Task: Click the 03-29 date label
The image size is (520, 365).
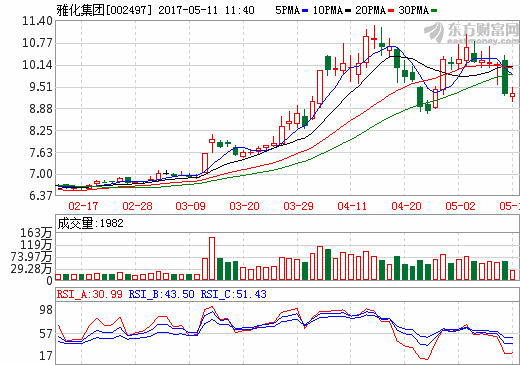Action: 299,206
